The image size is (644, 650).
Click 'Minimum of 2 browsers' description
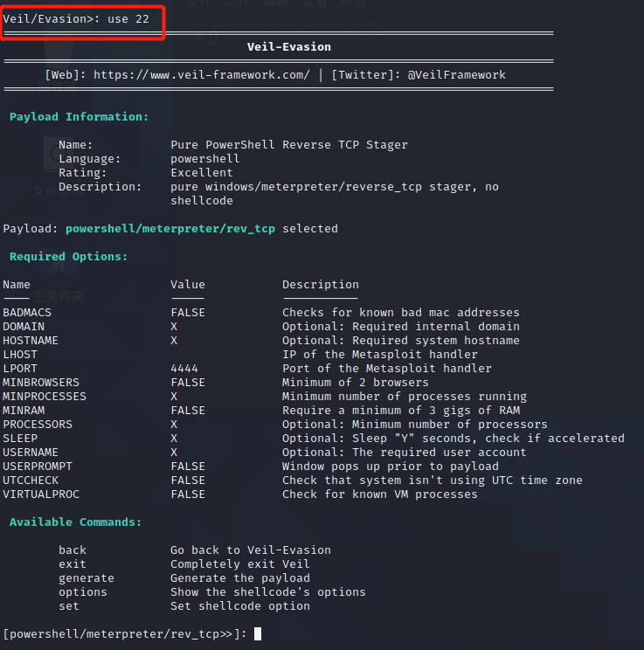356,383
